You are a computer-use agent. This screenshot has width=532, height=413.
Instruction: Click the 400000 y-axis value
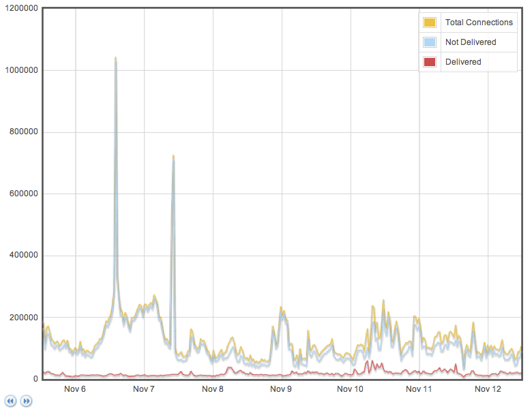click(24, 255)
